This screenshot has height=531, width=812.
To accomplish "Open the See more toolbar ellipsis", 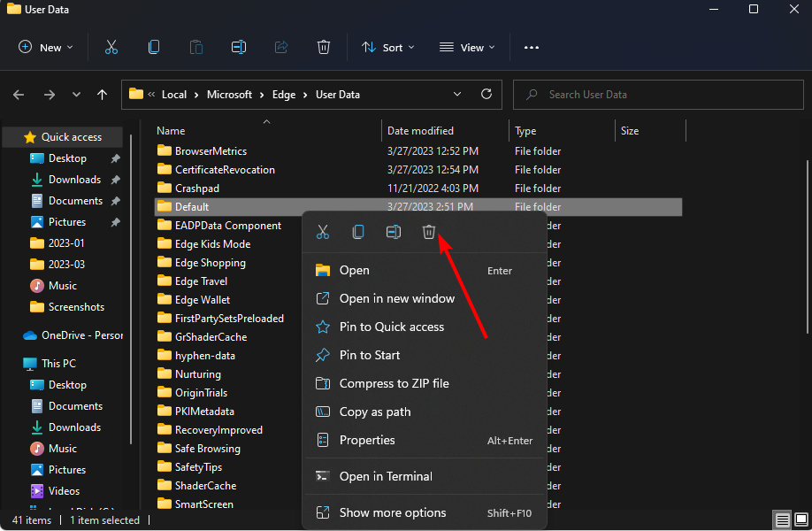I will [x=531, y=47].
